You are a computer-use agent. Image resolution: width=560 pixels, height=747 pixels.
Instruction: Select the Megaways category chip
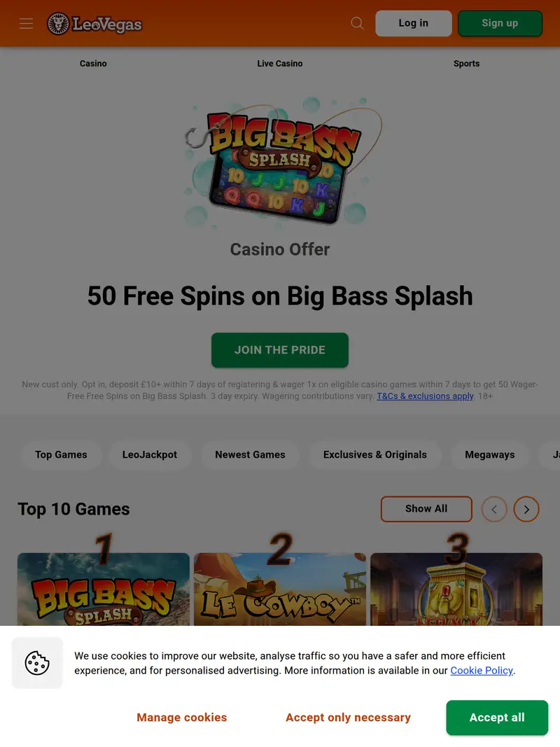tap(489, 454)
